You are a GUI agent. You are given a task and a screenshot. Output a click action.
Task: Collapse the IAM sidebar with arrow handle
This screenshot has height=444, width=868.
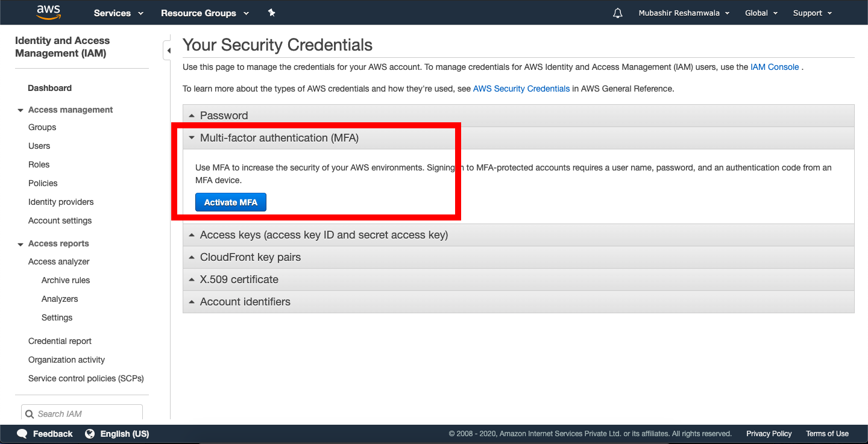[168, 51]
